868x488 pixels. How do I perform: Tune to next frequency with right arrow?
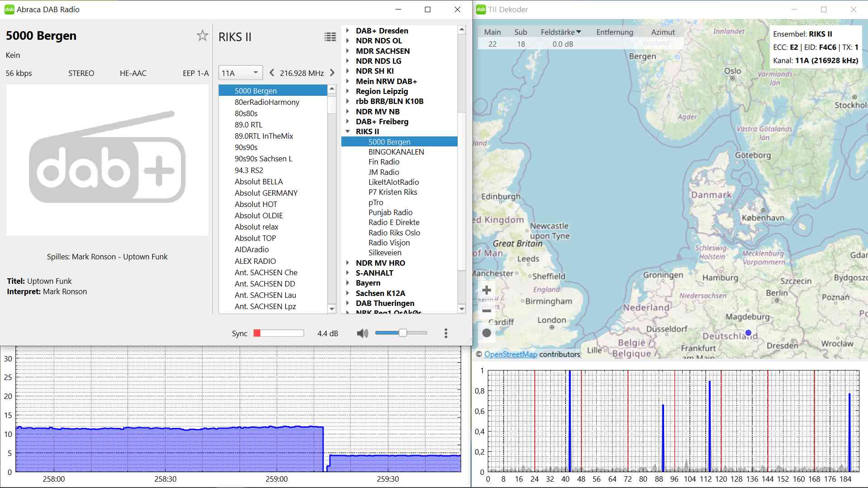click(332, 73)
